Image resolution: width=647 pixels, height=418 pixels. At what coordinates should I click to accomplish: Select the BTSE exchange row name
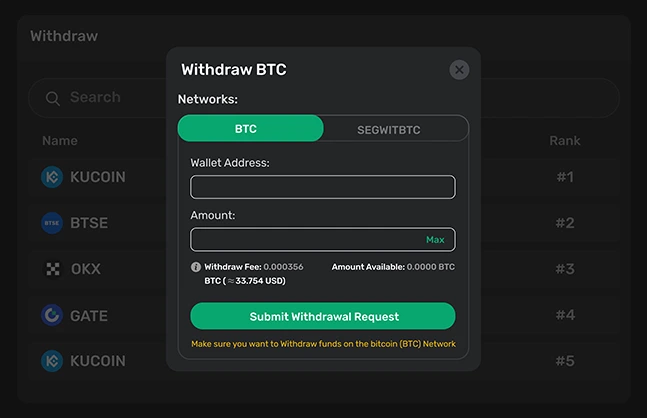(89, 223)
